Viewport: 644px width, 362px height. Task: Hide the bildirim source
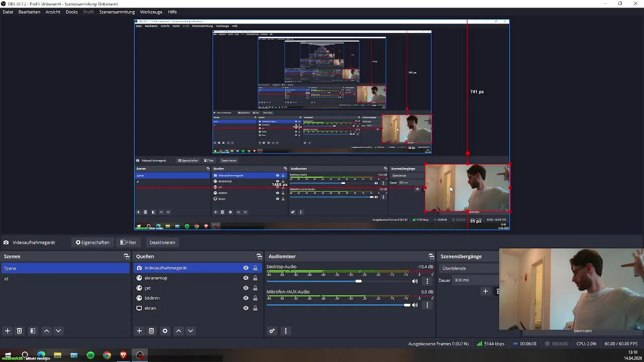click(x=246, y=298)
